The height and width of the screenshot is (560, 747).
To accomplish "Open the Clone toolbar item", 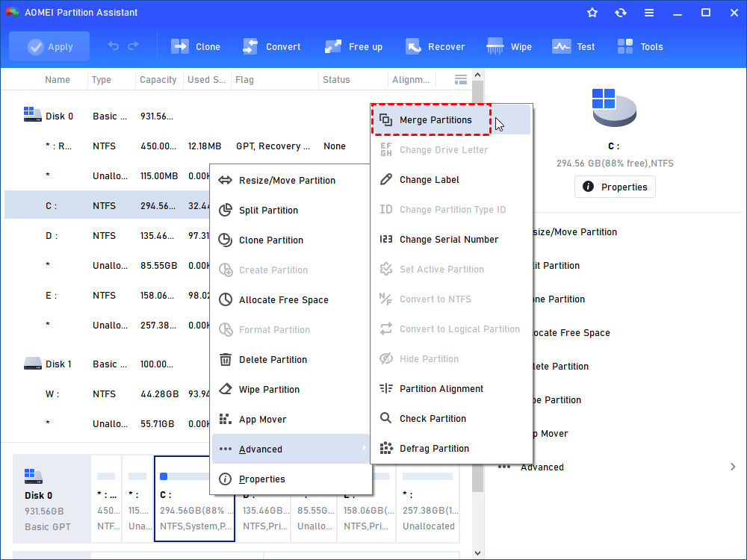I will [195, 46].
